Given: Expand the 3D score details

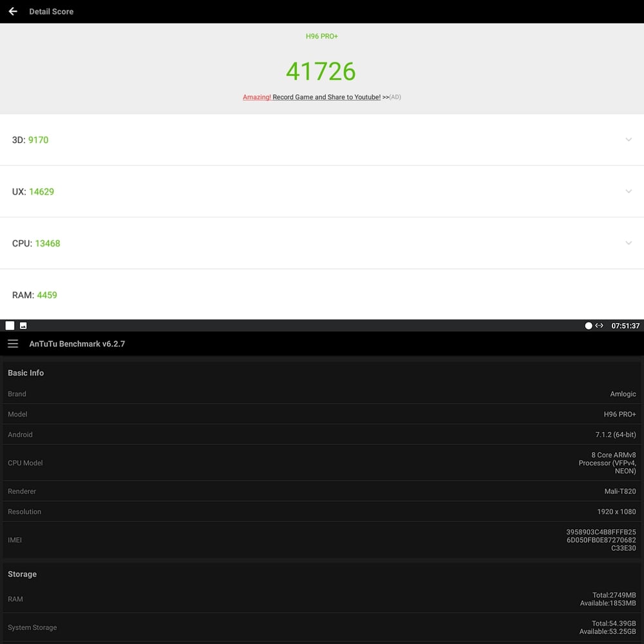Looking at the screenshot, I should tap(629, 139).
